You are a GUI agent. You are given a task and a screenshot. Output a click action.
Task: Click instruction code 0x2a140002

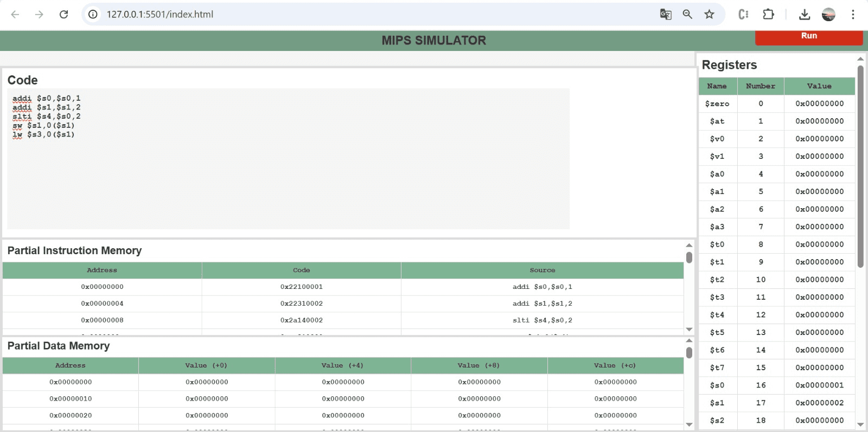302,320
